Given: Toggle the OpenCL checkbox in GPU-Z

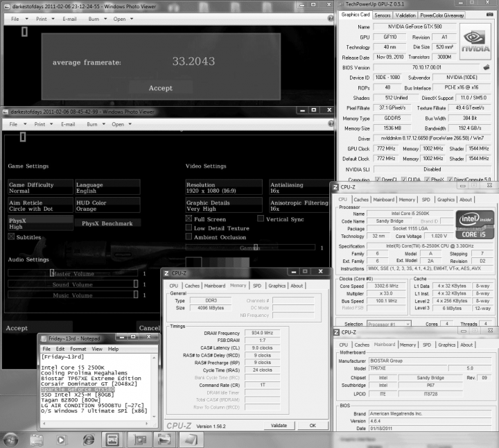Looking at the screenshot, I should [x=378, y=180].
